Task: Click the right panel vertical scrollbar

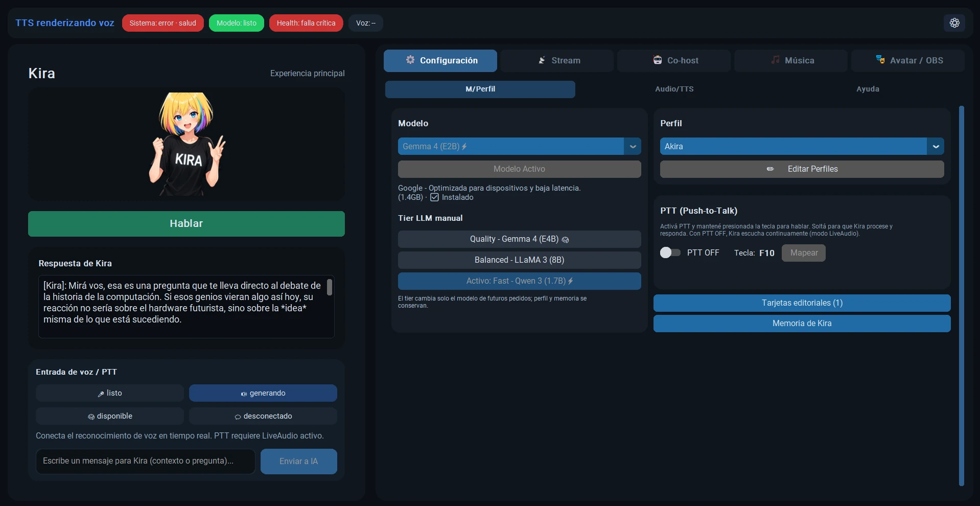Action: coord(961,295)
